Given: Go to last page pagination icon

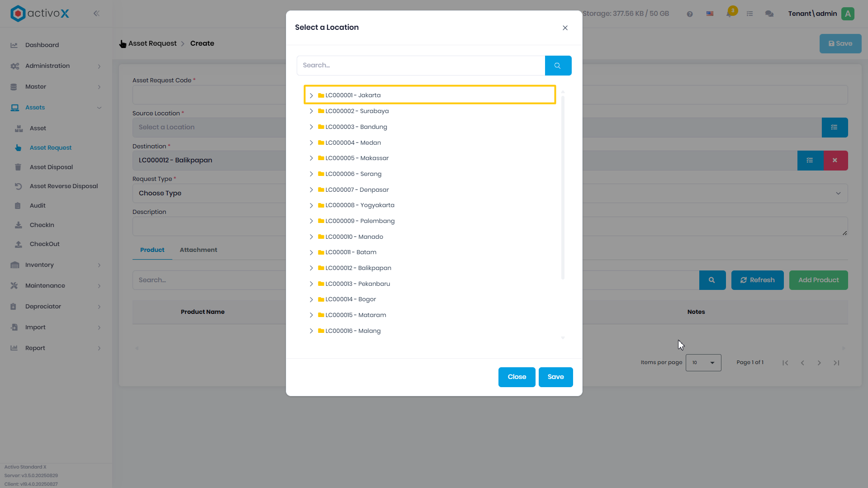Looking at the screenshot, I should (836, 363).
